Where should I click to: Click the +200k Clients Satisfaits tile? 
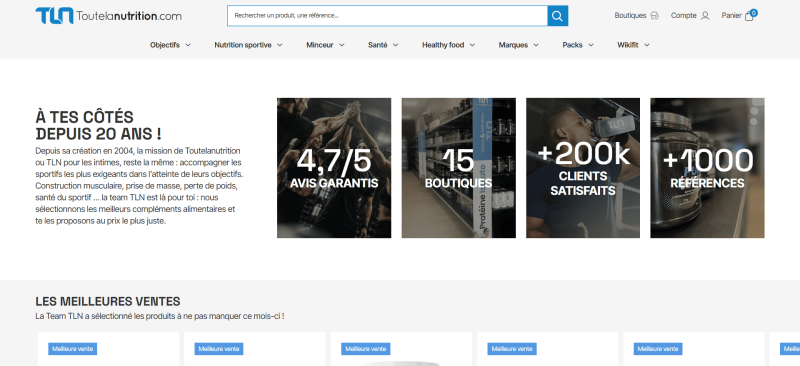pyautogui.click(x=583, y=168)
